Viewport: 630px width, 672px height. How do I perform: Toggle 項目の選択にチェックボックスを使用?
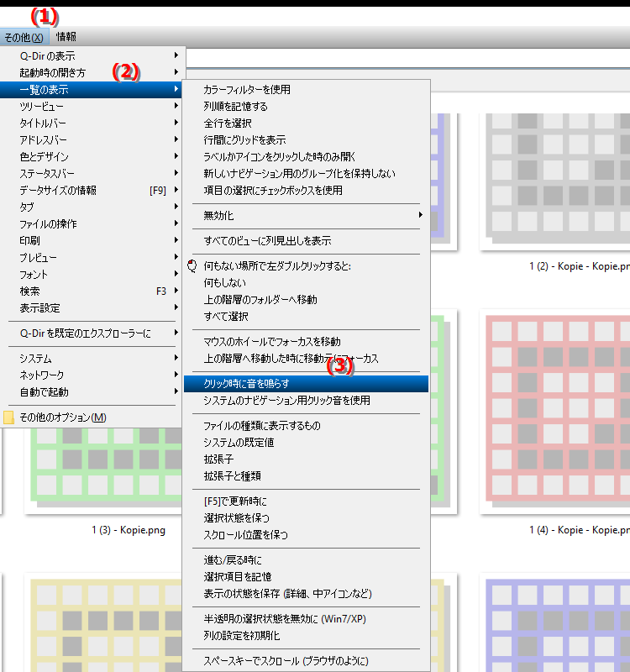[306, 190]
